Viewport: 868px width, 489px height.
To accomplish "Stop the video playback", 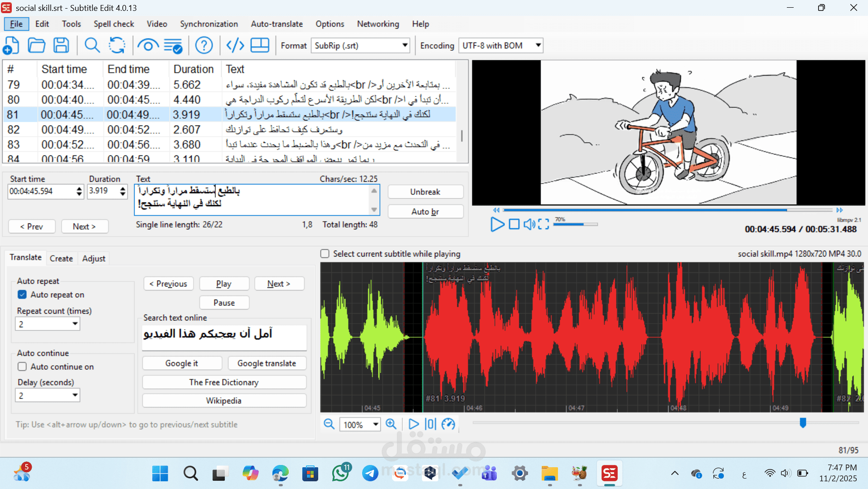I will tap(514, 224).
